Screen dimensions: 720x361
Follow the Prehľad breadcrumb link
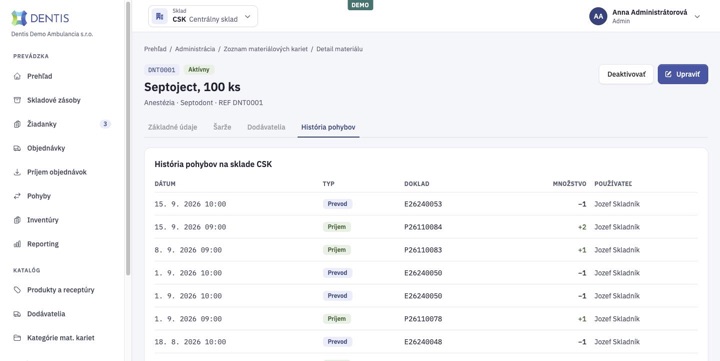(155, 49)
